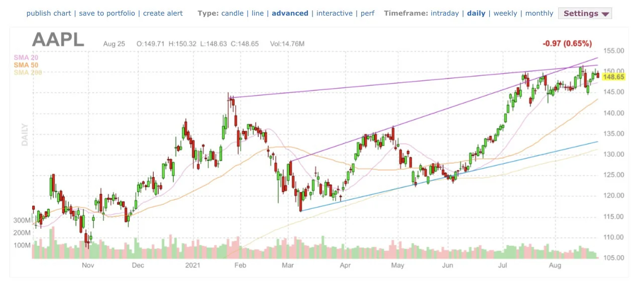Select the interactive chart type
The width and height of the screenshot is (644, 282).
tap(335, 13)
